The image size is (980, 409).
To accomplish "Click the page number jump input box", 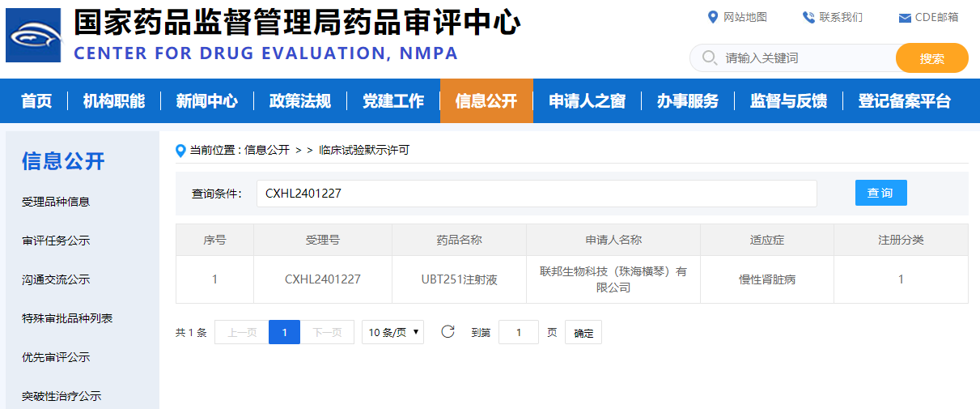I will click(x=518, y=332).
